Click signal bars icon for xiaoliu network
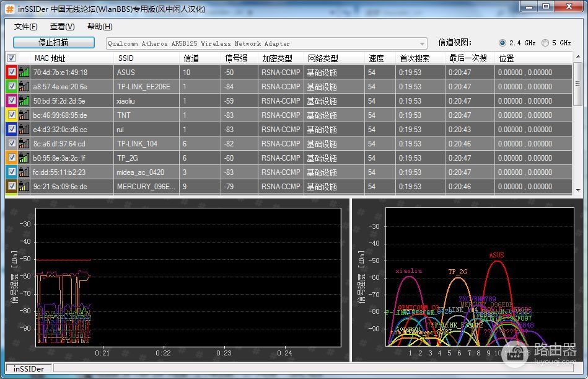This screenshot has height=379, width=588. (24, 100)
